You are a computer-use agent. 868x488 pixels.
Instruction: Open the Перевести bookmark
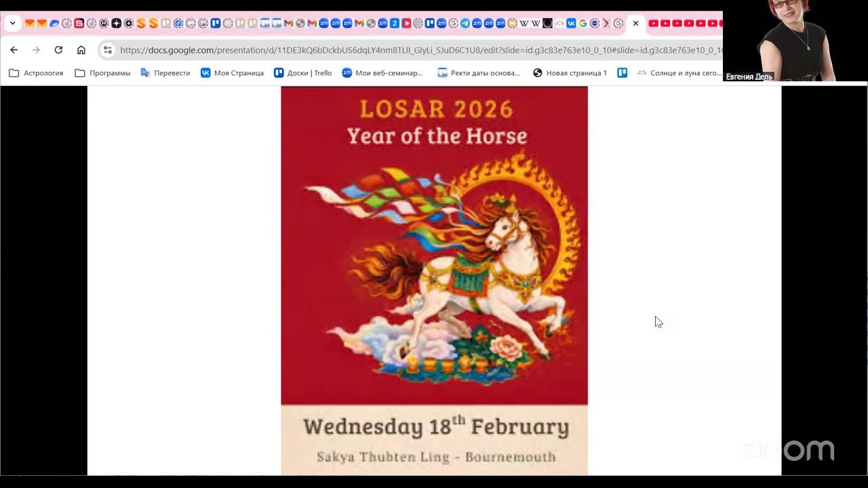click(x=165, y=73)
